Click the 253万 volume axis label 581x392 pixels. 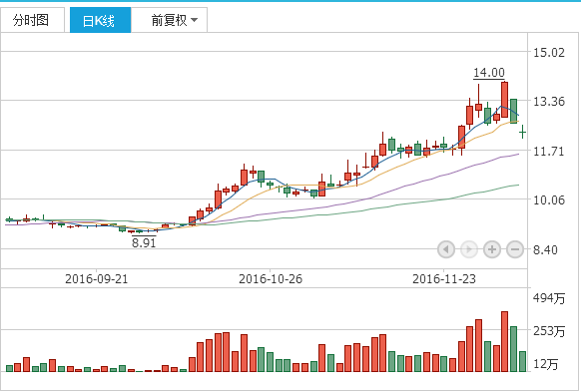point(549,330)
